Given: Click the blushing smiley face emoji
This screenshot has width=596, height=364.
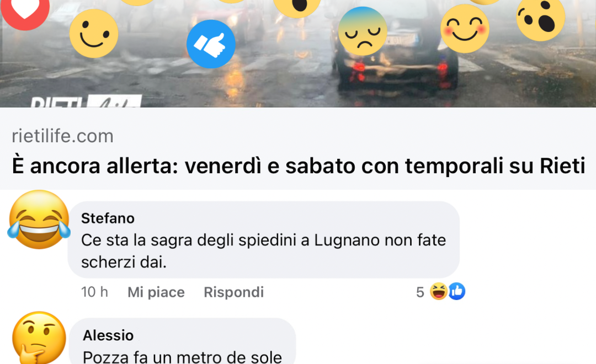Looking at the screenshot, I should pos(465,29).
